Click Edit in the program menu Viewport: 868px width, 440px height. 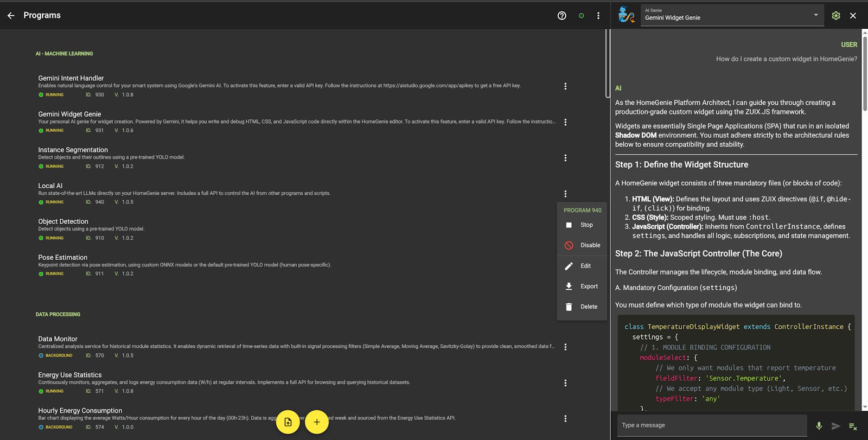[x=585, y=266]
